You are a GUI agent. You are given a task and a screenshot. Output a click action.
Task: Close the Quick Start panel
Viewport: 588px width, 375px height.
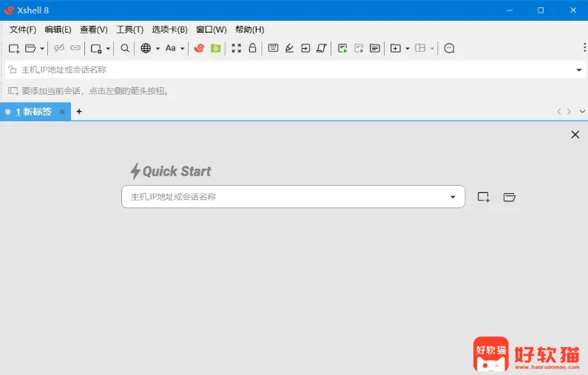coord(575,135)
